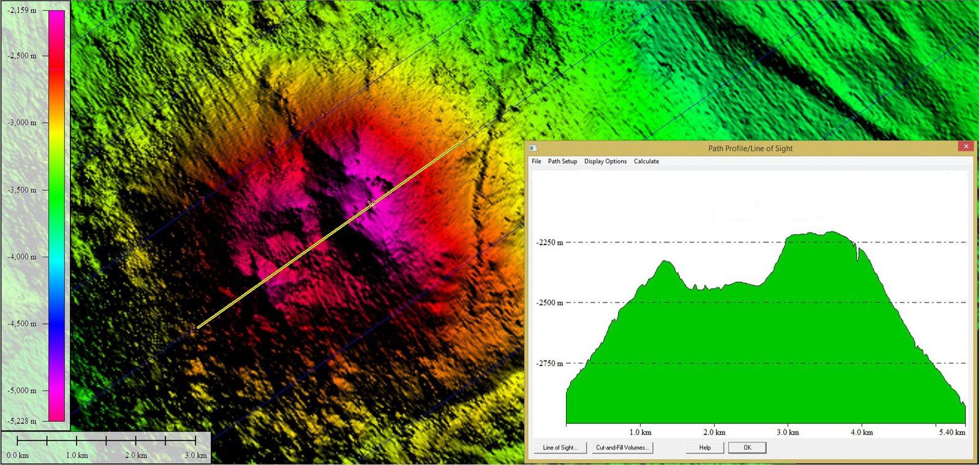Click the map scale bar 3.0 km label

click(195, 455)
